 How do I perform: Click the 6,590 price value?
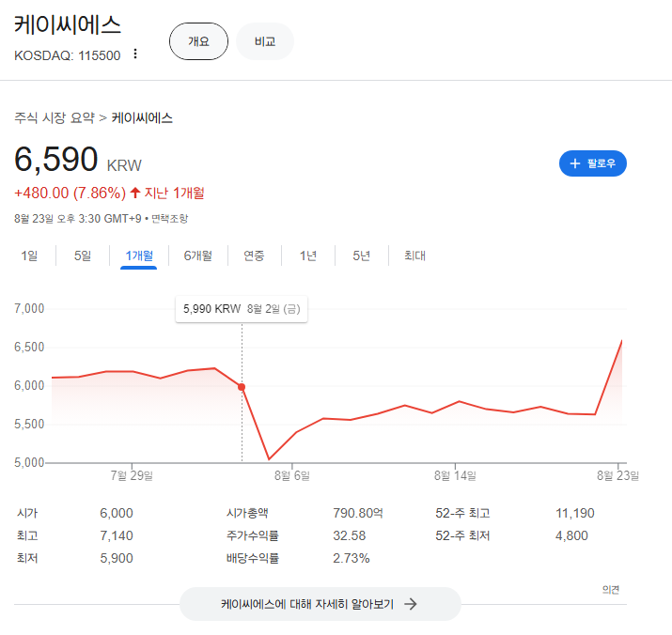point(56,159)
